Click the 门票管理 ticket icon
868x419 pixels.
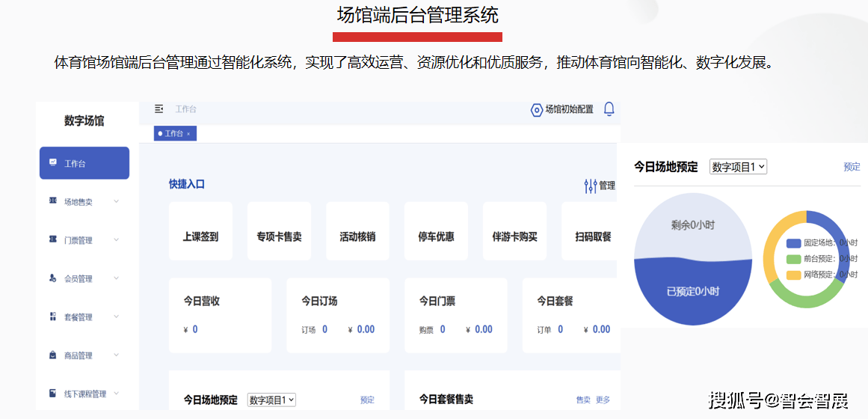click(52, 239)
